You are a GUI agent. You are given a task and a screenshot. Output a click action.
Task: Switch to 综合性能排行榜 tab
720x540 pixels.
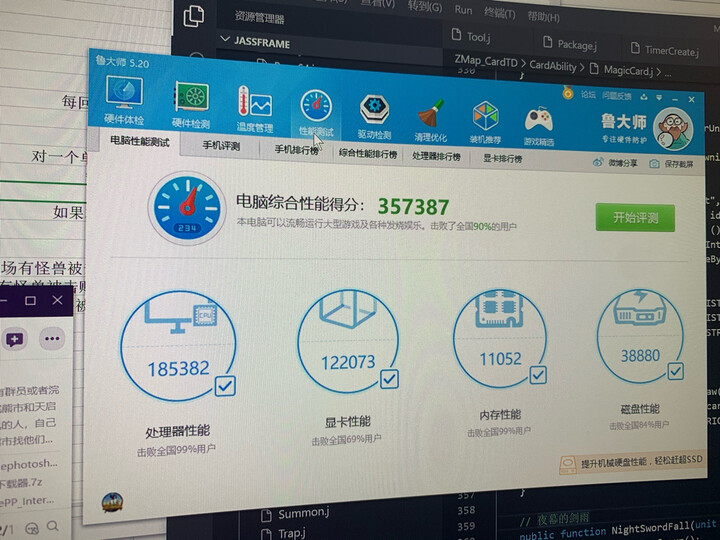[368, 154]
